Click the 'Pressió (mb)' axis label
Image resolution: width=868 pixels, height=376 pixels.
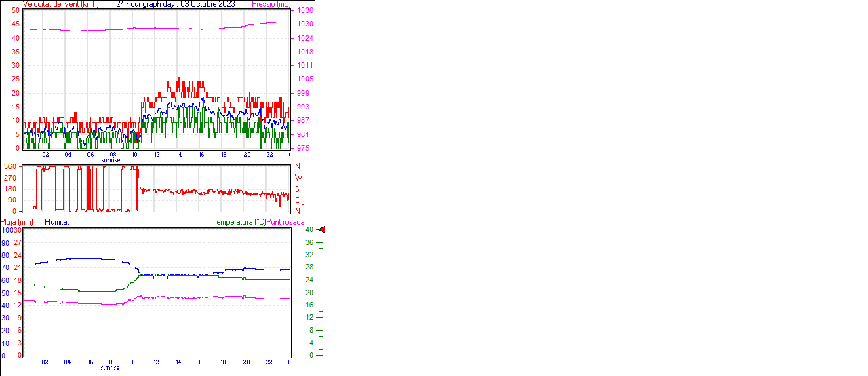(271, 4)
